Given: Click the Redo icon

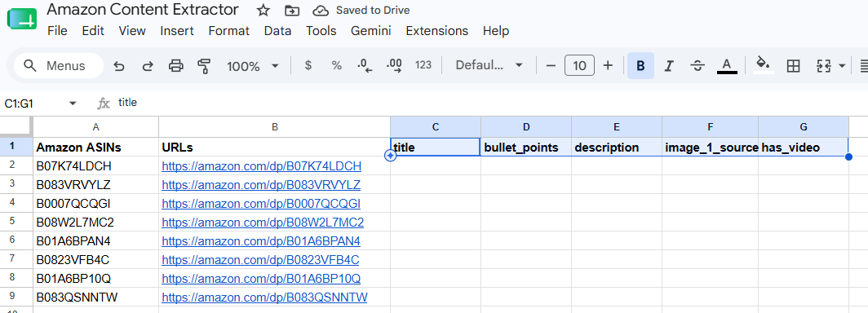Looking at the screenshot, I should tap(147, 66).
